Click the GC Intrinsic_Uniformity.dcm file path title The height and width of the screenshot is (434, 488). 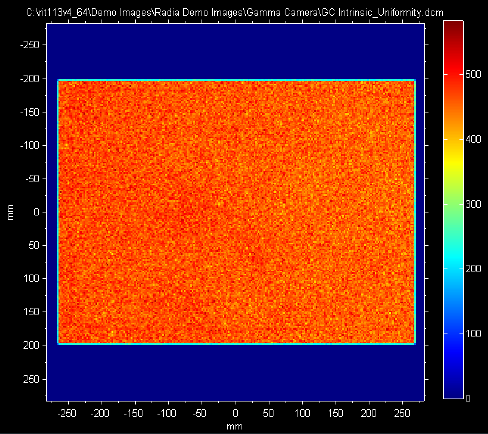[235, 13]
